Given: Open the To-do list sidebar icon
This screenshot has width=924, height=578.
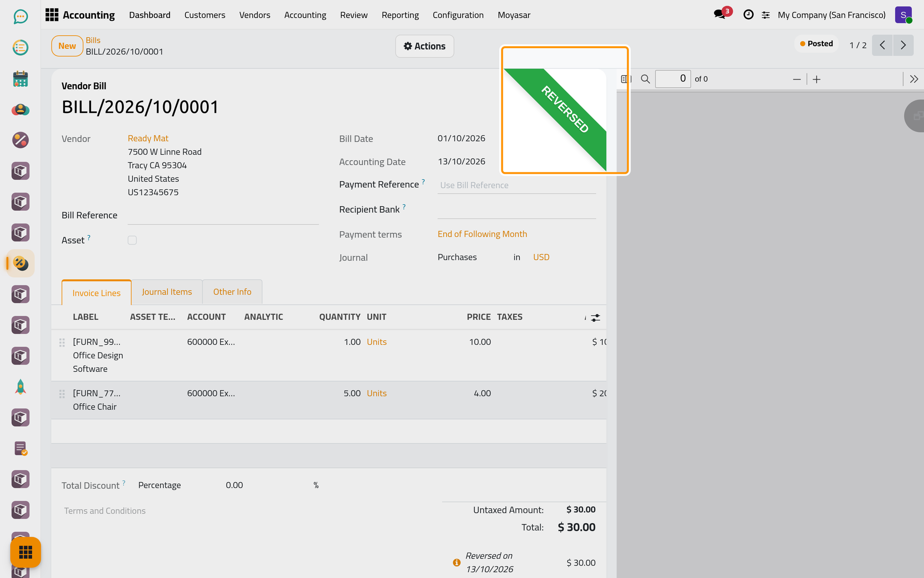Looking at the screenshot, I should [20, 48].
